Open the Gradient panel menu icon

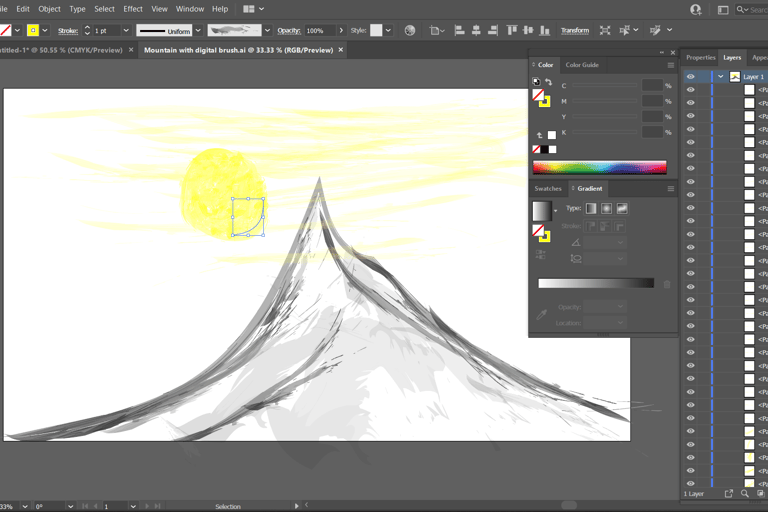click(x=671, y=189)
